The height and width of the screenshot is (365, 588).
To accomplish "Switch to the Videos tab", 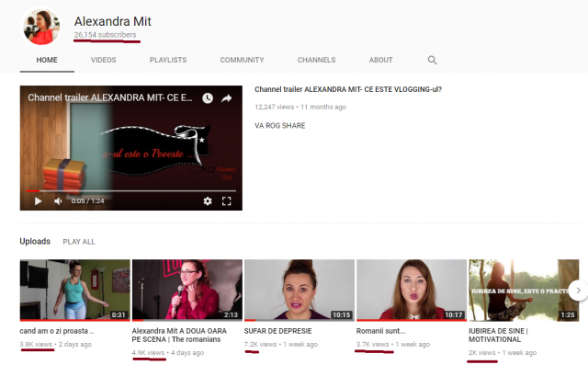I will (104, 60).
